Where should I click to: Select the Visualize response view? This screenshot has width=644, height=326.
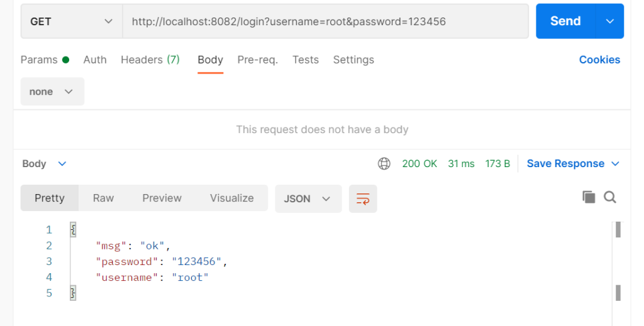[231, 198]
